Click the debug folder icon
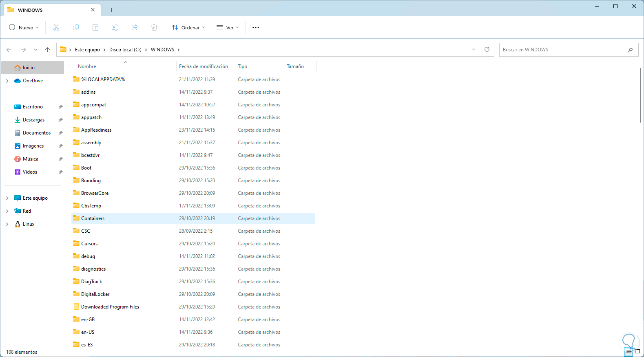This screenshot has width=644, height=357. (x=76, y=256)
